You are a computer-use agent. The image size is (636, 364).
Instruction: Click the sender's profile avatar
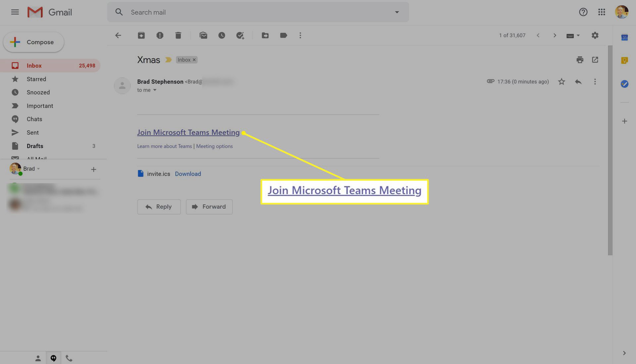click(122, 86)
